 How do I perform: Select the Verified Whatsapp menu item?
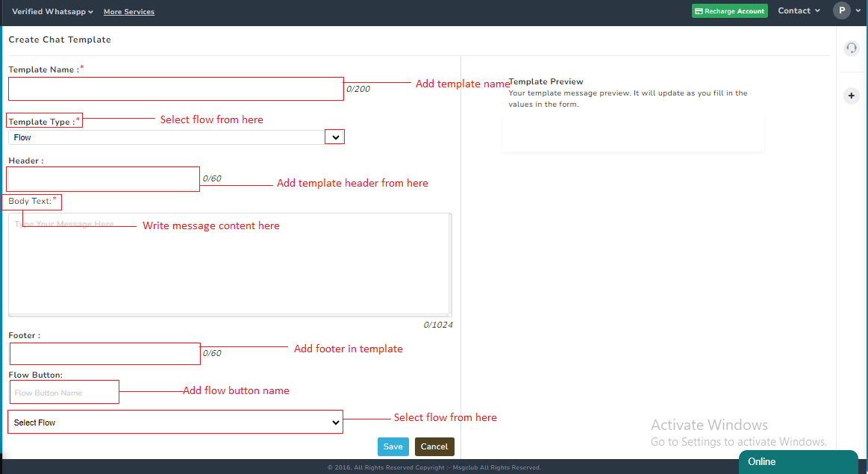(x=49, y=11)
